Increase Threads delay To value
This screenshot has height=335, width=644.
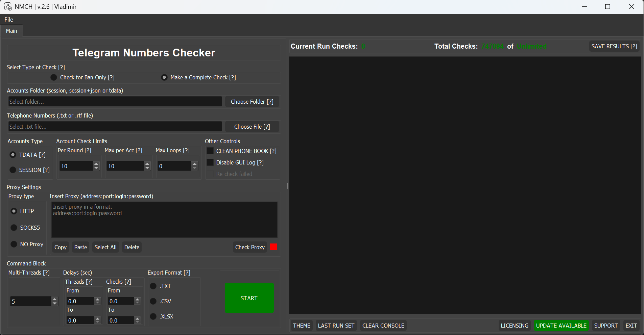pyautogui.click(x=98, y=318)
